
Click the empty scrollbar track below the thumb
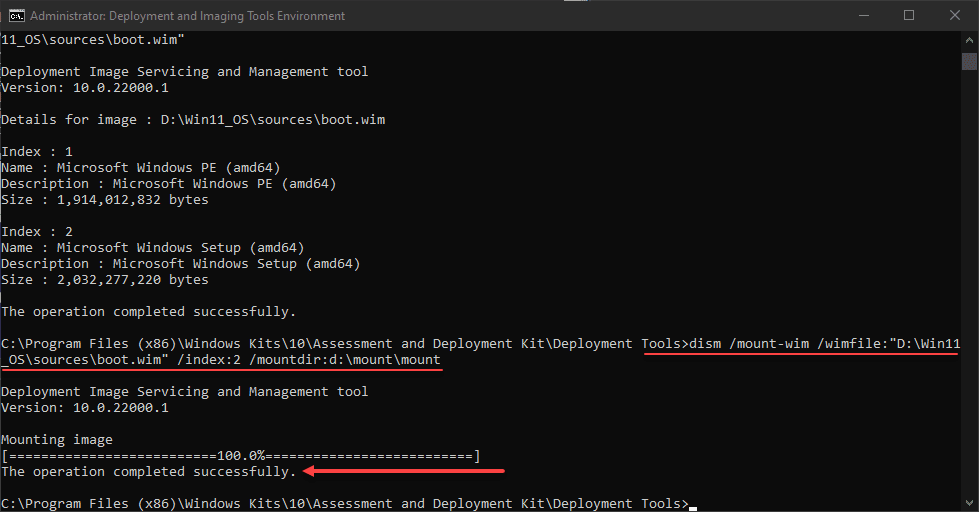969,300
